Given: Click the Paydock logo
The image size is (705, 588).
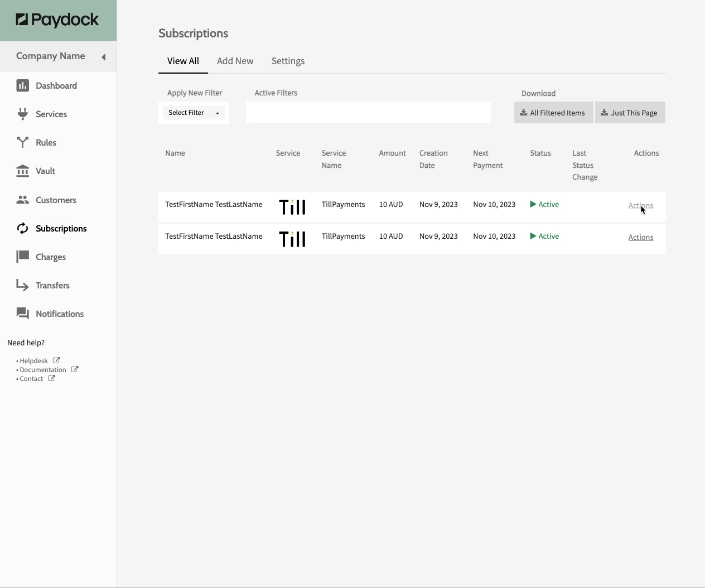Looking at the screenshot, I should point(57,20).
